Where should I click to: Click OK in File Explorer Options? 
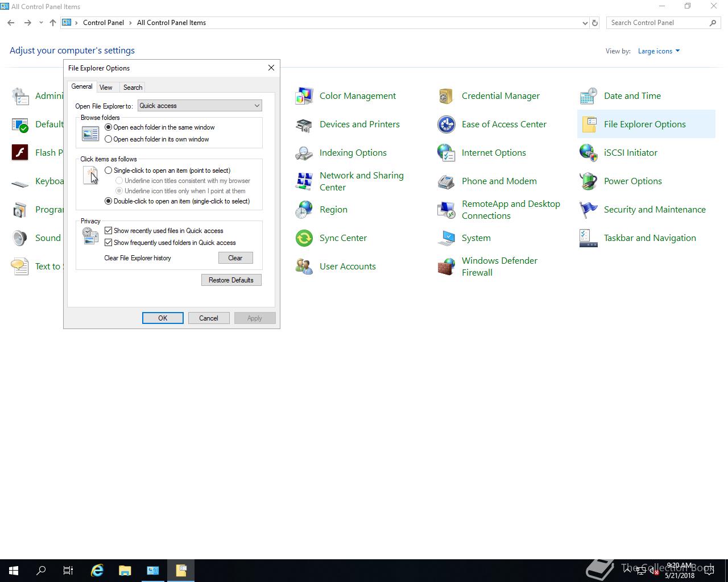(163, 318)
